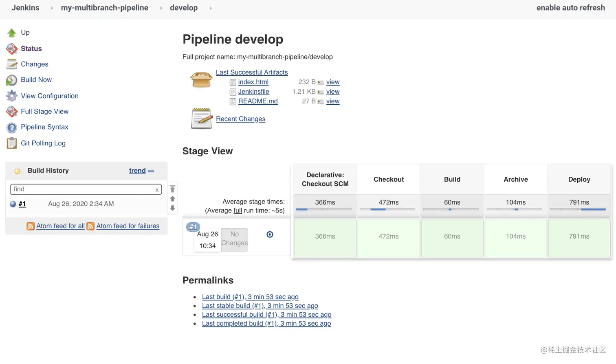Collapse the build trend with minus icon

point(151,171)
